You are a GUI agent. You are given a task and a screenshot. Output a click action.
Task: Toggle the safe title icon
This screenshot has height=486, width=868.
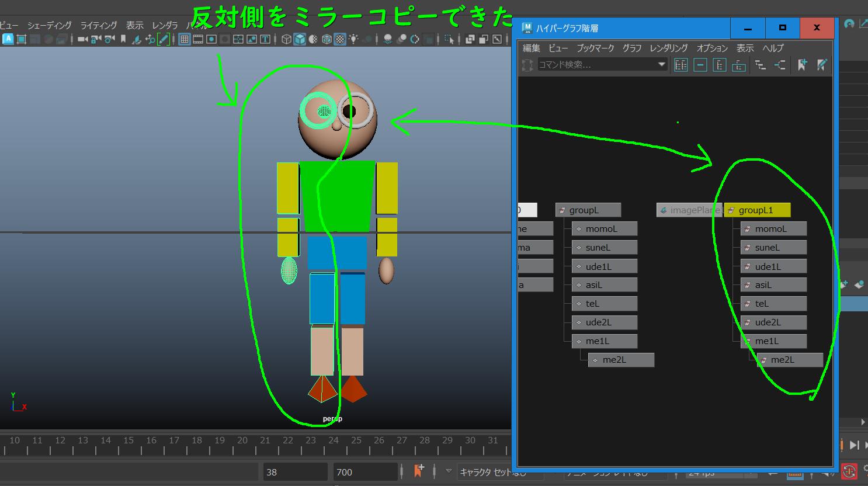point(265,39)
